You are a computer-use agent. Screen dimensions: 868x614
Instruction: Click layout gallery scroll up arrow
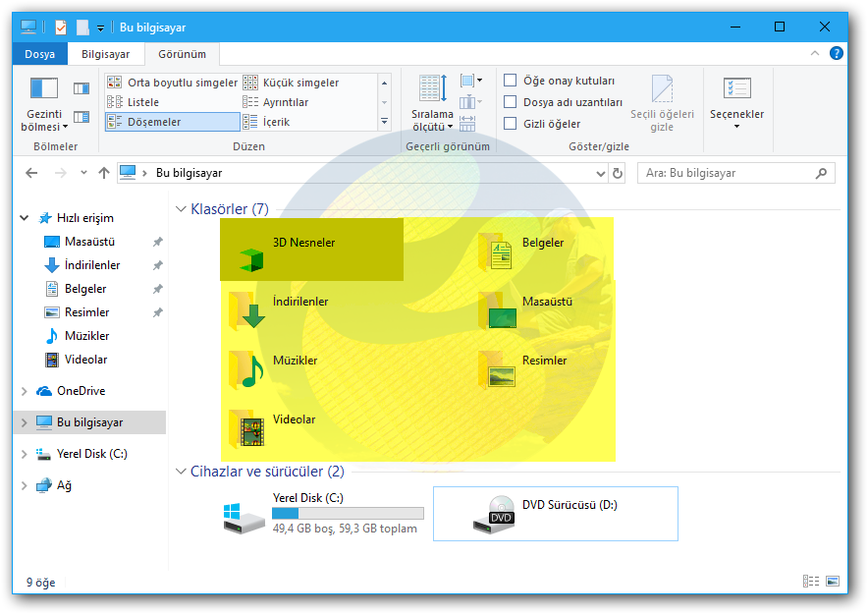384,83
